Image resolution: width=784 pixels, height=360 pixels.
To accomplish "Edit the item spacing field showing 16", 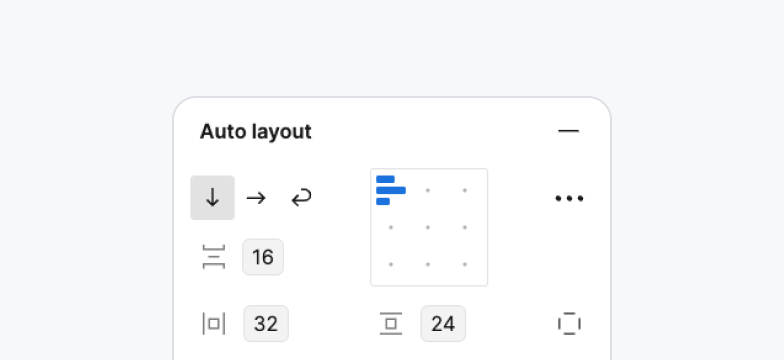I will coord(263,257).
